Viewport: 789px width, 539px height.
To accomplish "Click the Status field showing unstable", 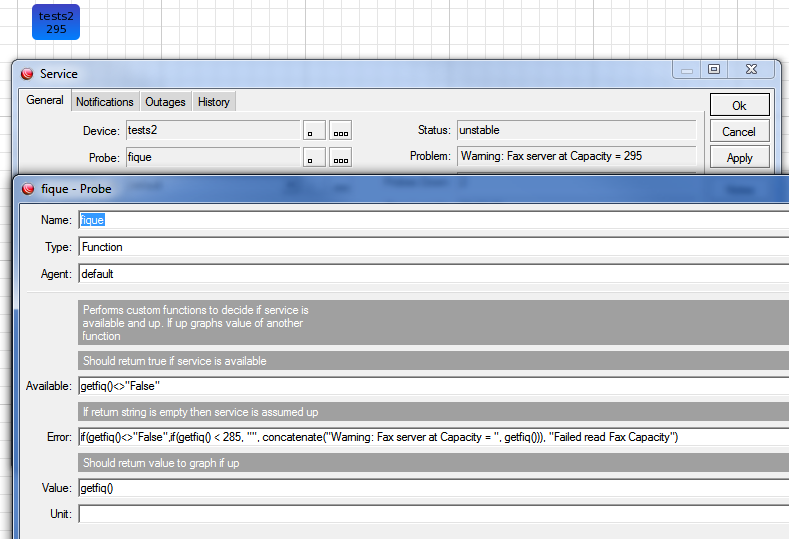I will click(576, 130).
